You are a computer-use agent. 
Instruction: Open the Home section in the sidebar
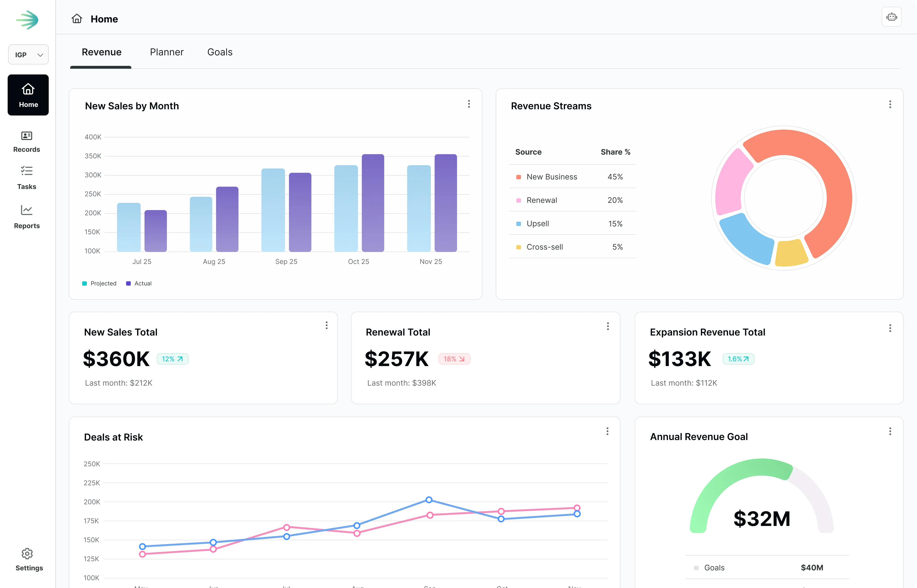(28, 95)
